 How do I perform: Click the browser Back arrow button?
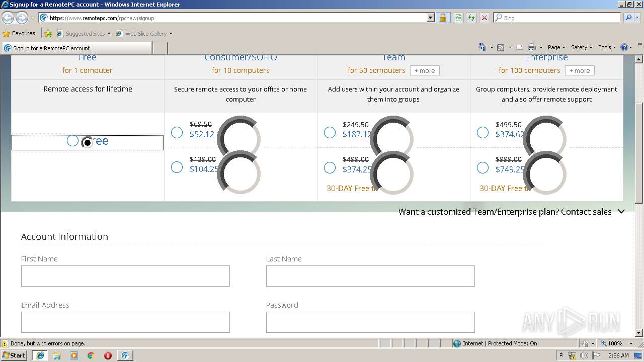point(8,18)
